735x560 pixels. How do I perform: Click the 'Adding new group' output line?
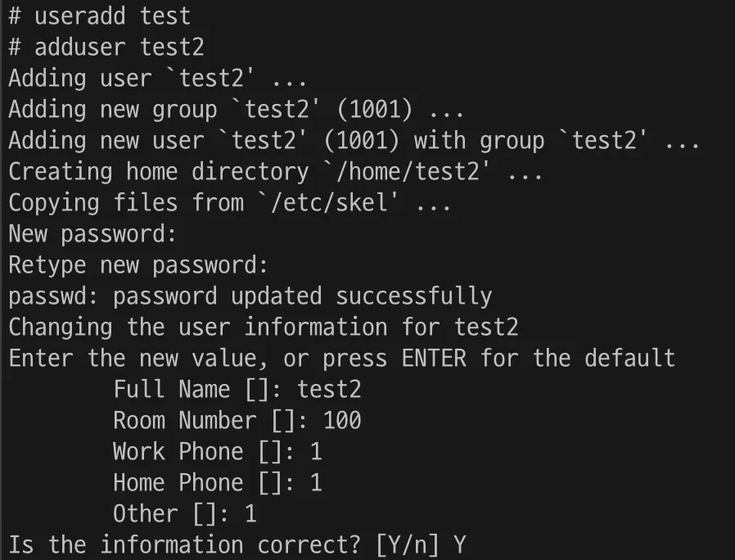point(236,110)
